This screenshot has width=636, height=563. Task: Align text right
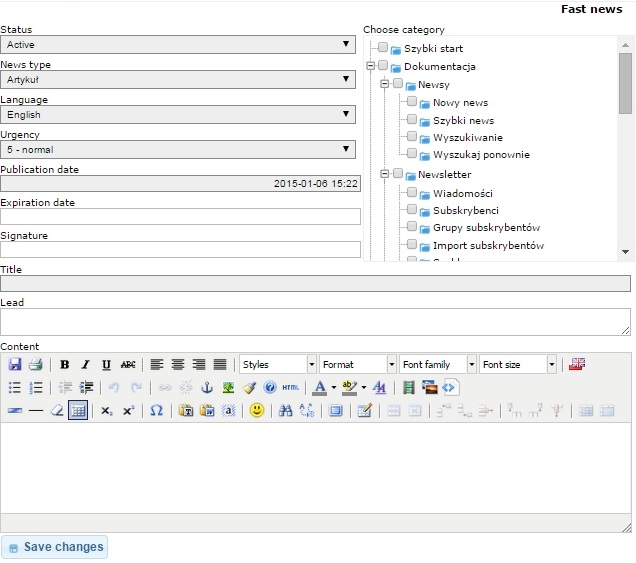[x=199, y=365]
